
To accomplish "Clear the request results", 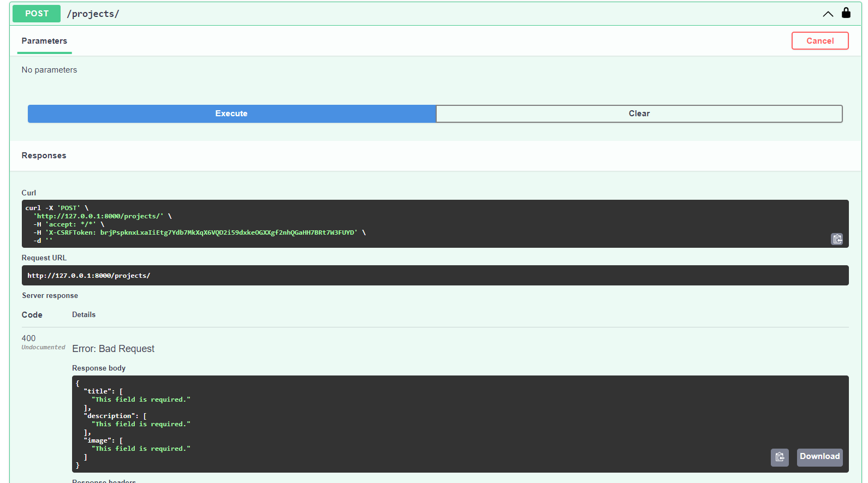I will pyautogui.click(x=639, y=114).
